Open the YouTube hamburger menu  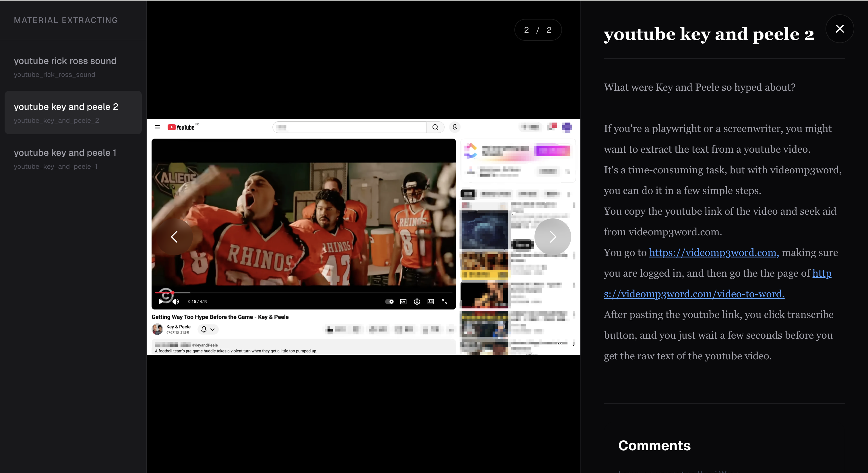(157, 127)
